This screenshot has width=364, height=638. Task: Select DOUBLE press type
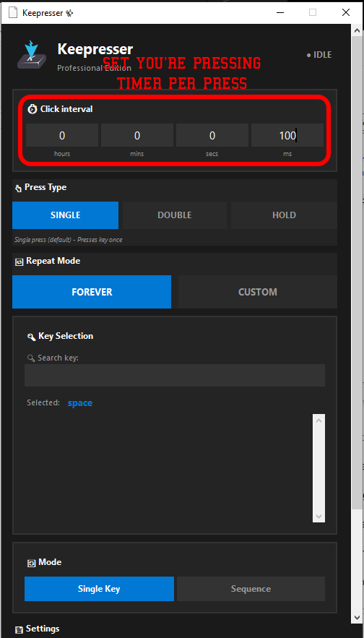[175, 215]
